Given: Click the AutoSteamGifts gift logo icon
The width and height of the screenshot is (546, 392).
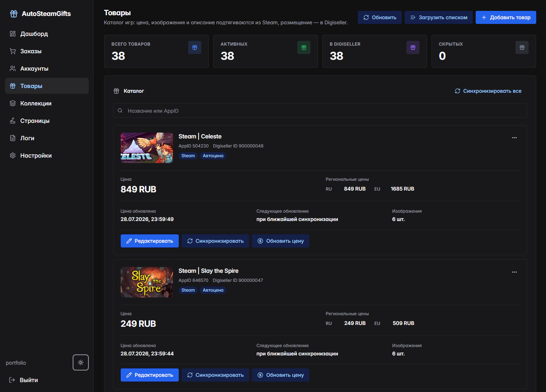Looking at the screenshot, I should pos(14,14).
